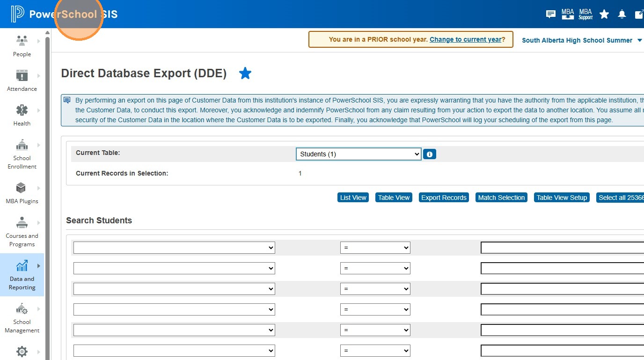The image size is (644, 360).
Task: Open the MBA Plugins box icon
Action: tap(21, 188)
